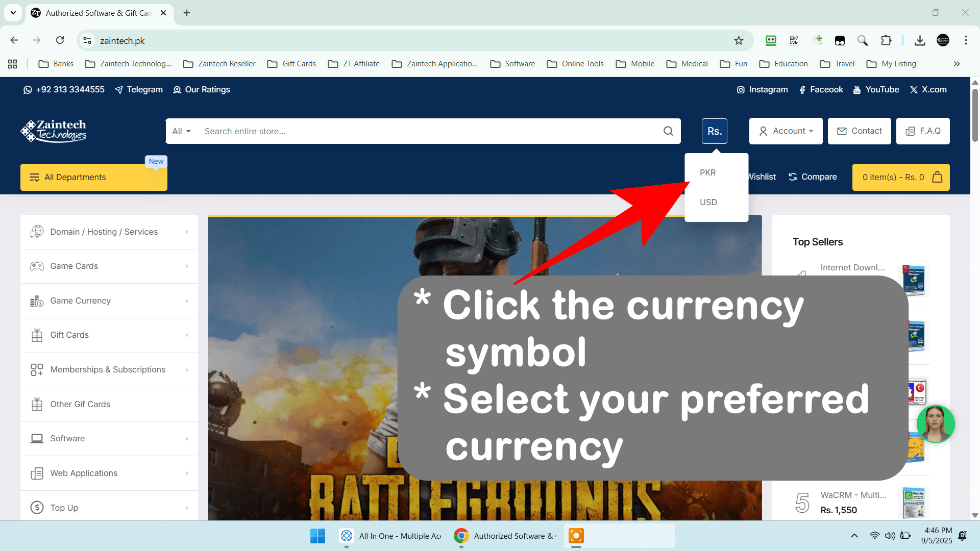The image size is (980, 551).
Task: Click the YouTube social link
Action: 876,90
